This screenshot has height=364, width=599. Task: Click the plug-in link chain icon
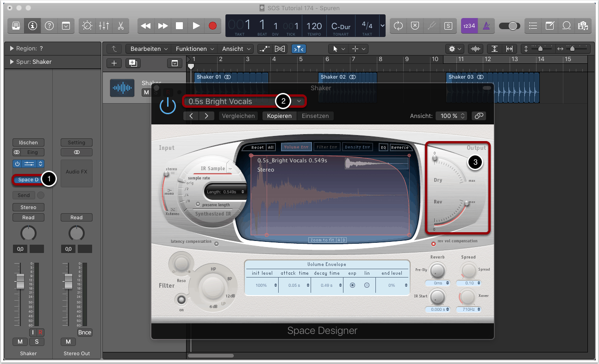click(479, 116)
